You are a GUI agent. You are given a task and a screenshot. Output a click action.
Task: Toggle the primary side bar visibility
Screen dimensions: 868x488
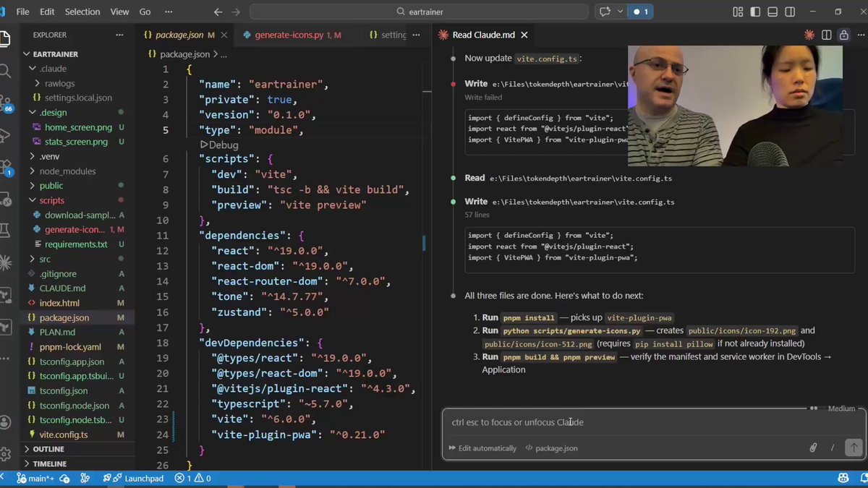[x=755, y=12]
